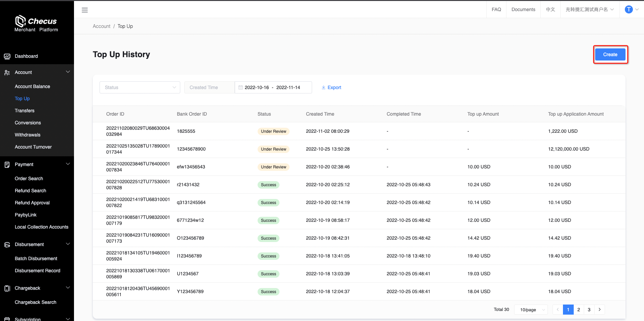
Task: Click the hamburger menu collapse icon
Action: click(85, 10)
